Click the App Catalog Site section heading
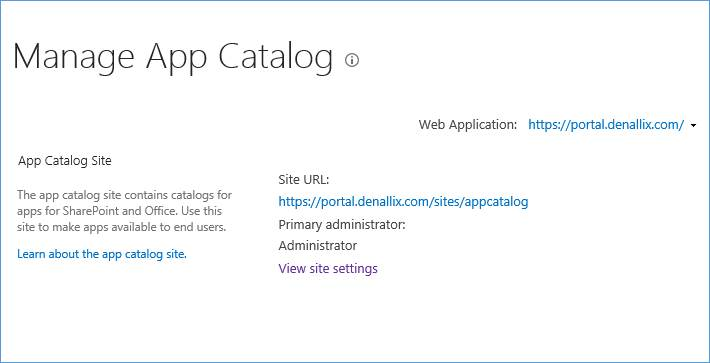 tap(65, 161)
